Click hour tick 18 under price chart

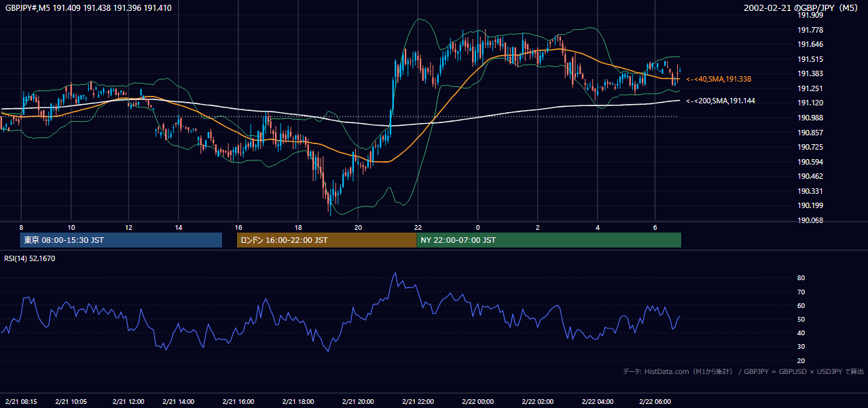pos(297,227)
